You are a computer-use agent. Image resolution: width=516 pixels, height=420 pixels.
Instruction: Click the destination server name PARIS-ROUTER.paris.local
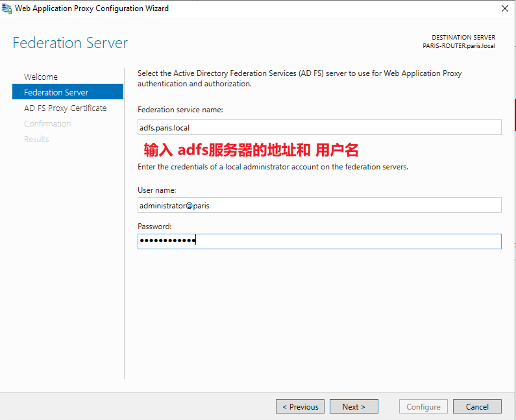click(x=459, y=46)
